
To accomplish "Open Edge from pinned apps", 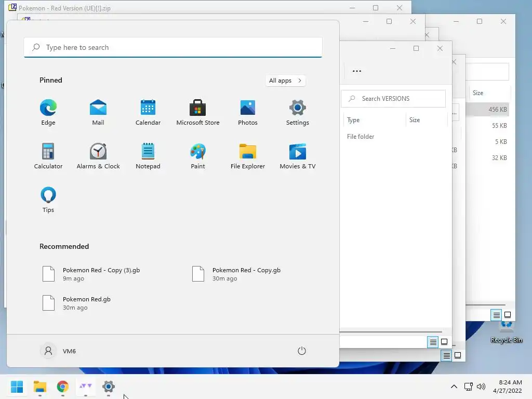I will click(48, 112).
